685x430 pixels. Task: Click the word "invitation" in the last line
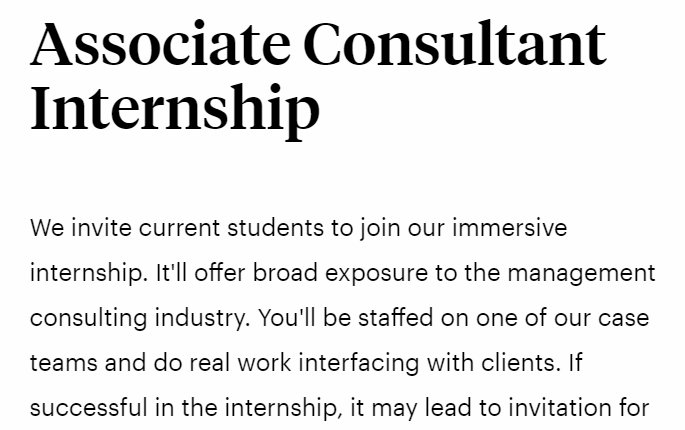563,409
